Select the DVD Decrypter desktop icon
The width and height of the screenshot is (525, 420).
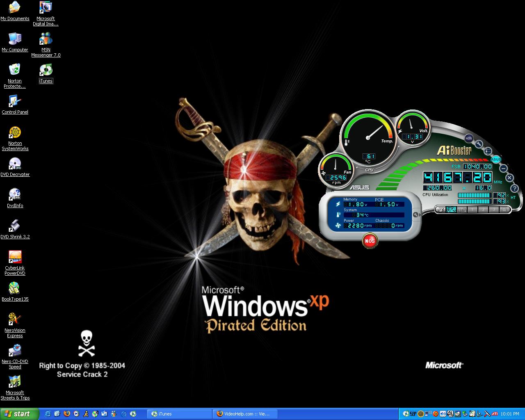pyautogui.click(x=15, y=167)
